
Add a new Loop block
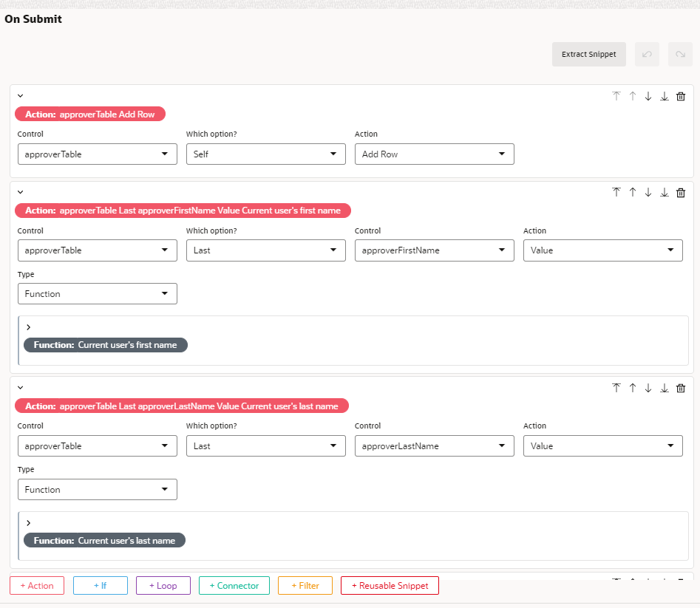(x=163, y=585)
